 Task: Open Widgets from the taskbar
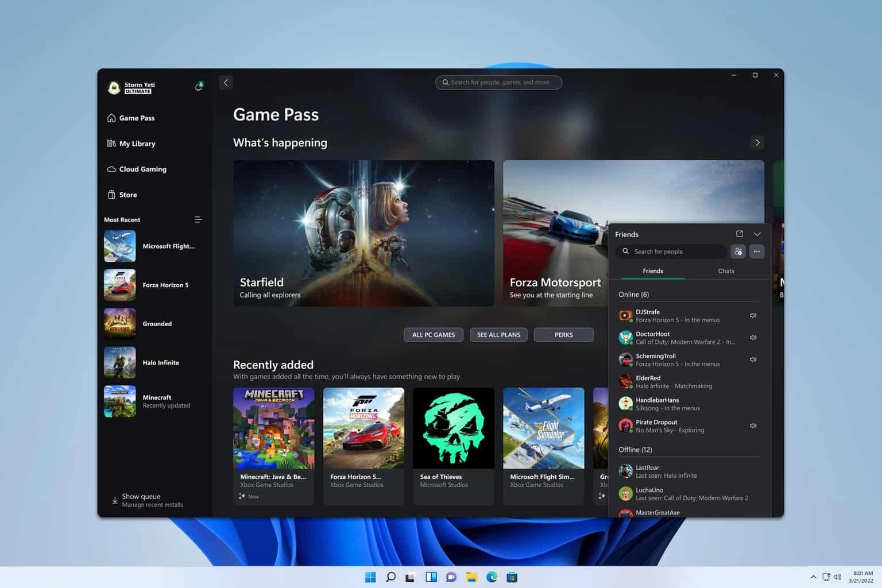pyautogui.click(x=431, y=577)
